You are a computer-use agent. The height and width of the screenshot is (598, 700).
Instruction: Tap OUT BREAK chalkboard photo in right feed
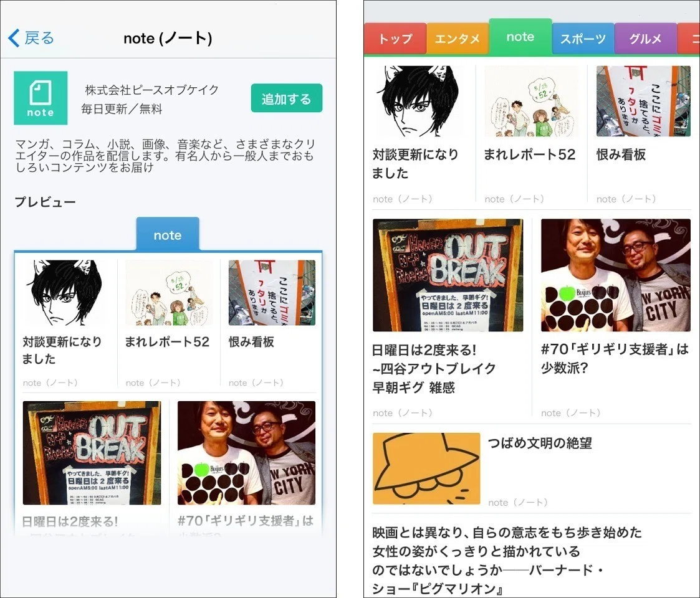point(448,275)
